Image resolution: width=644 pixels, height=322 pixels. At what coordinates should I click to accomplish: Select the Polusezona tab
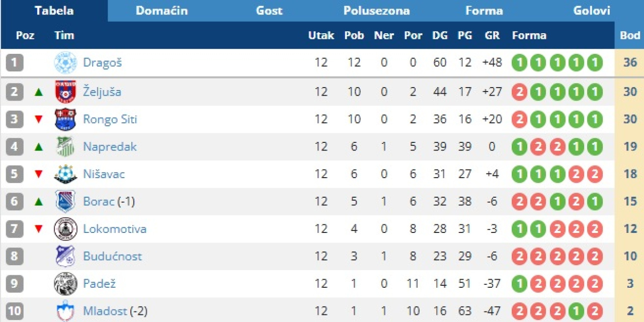point(376,11)
